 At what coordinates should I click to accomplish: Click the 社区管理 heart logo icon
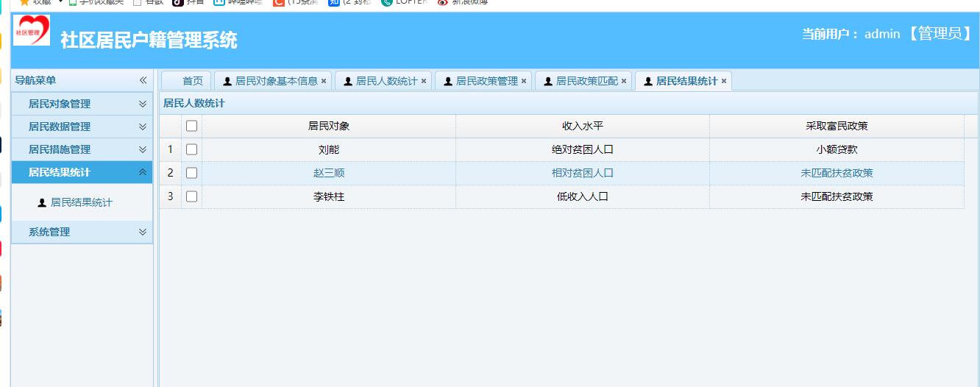point(32,31)
